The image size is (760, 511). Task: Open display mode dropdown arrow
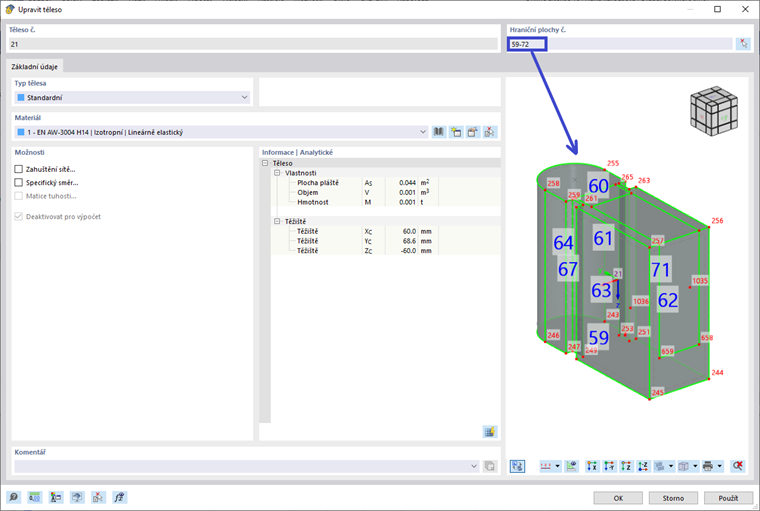[x=671, y=466]
